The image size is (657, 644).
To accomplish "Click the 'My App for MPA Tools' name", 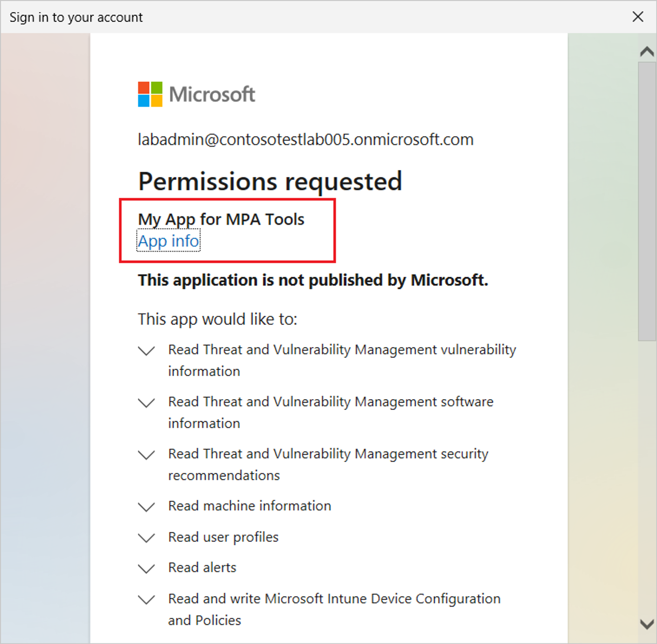I will [x=221, y=220].
